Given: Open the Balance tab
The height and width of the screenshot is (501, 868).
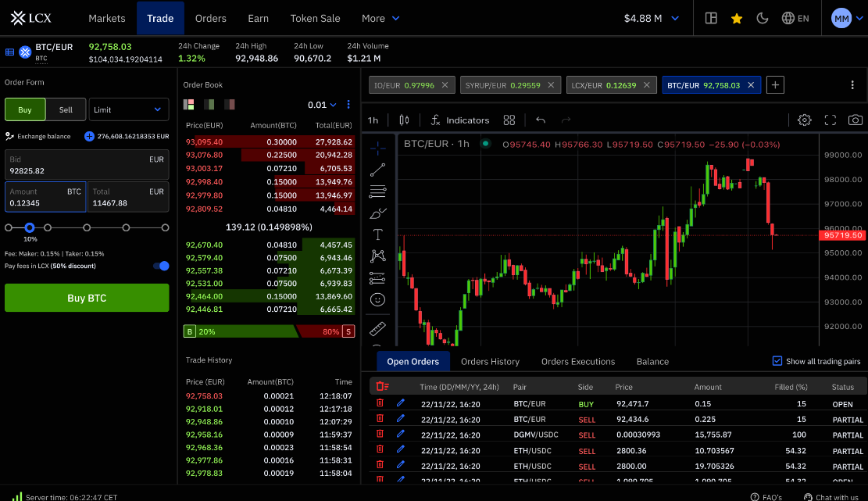Looking at the screenshot, I should tap(652, 362).
